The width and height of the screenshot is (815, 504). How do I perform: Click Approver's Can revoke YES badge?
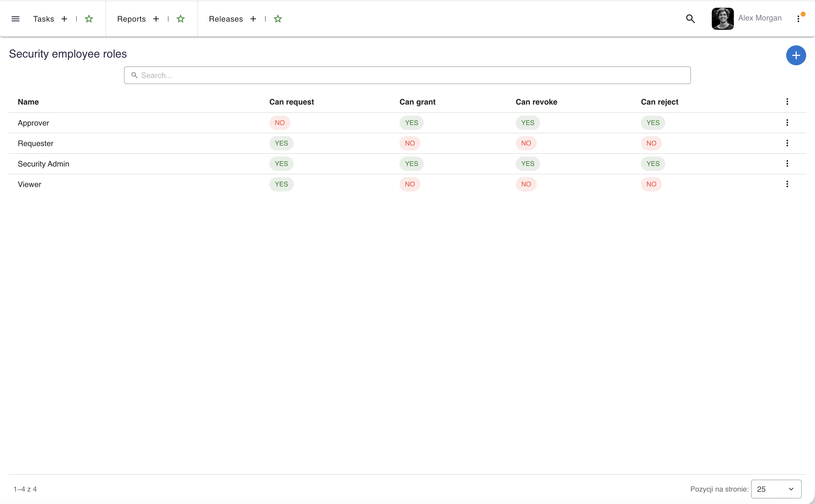(x=527, y=123)
